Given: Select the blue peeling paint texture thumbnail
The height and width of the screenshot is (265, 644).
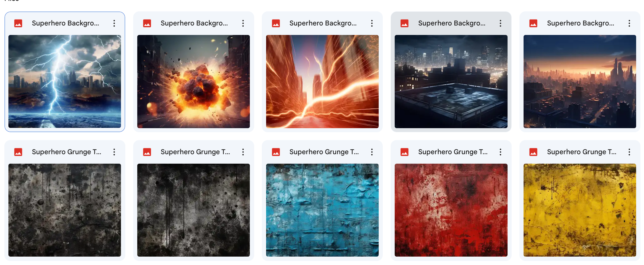Looking at the screenshot, I should [x=322, y=210].
